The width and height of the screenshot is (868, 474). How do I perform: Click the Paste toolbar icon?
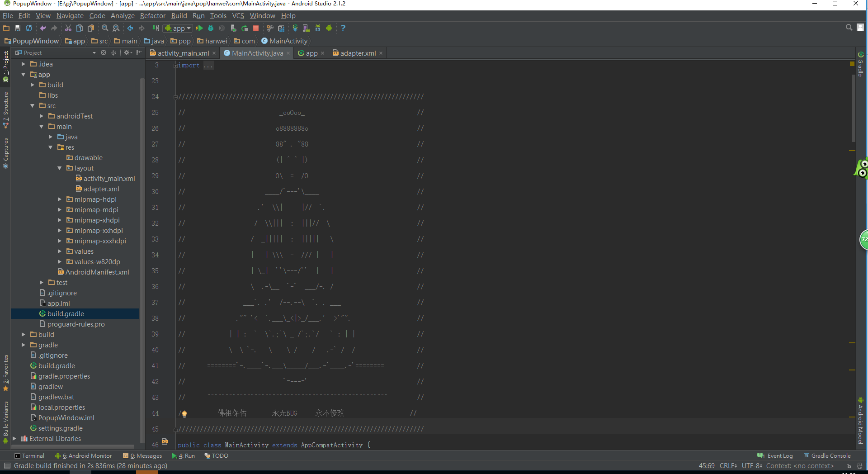(91, 28)
